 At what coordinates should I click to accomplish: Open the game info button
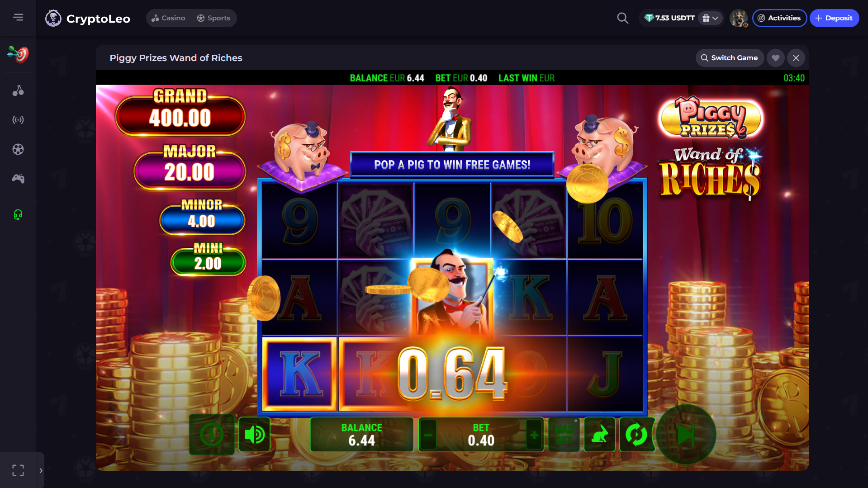pyautogui.click(x=212, y=435)
